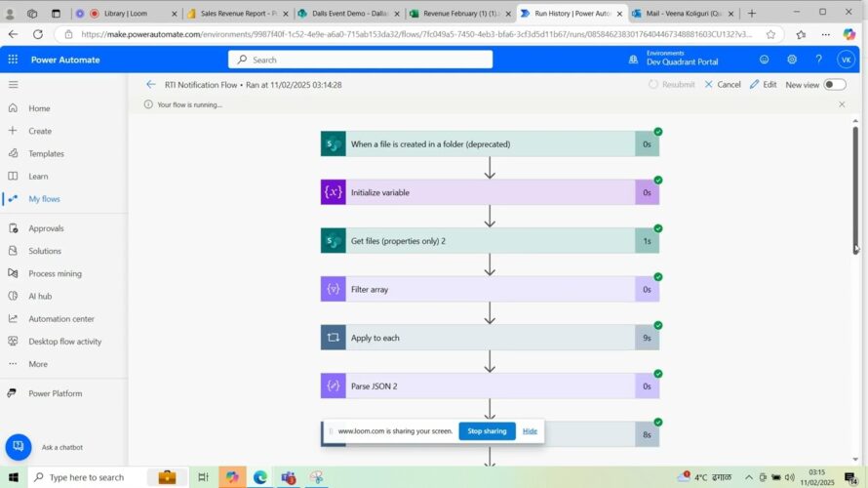Expand the Filter array action step
This screenshot has width=868, height=488.
[478, 290]
